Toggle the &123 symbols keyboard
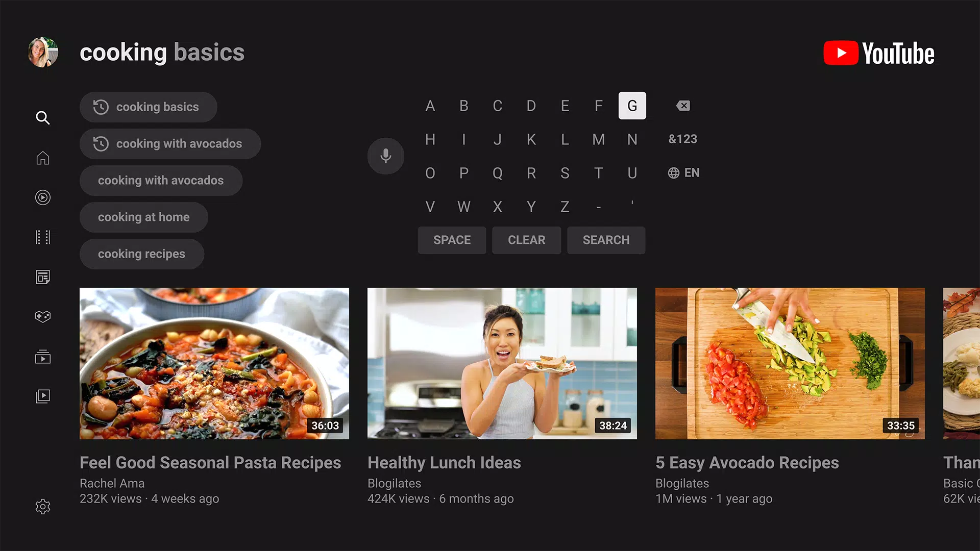This screenshot has height=551, width=980. 682,139
